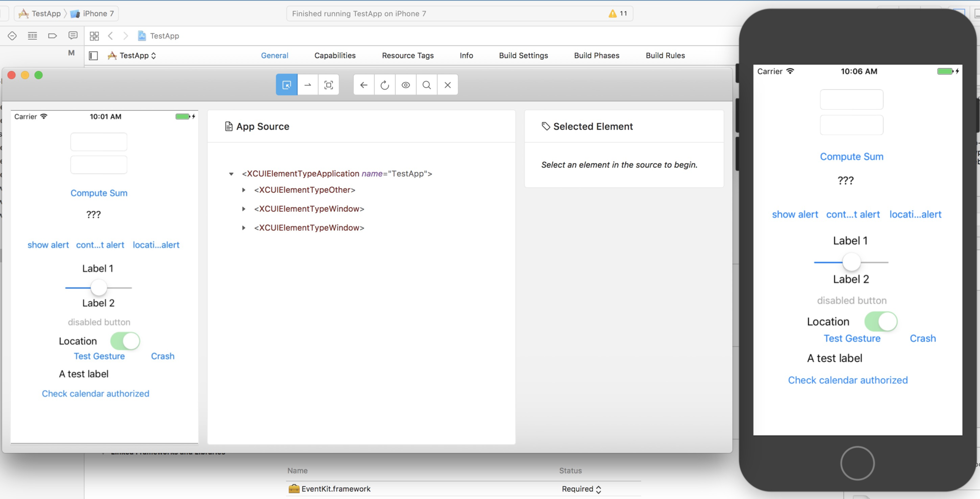The height and width of the screenshot is (499, 980).
Task: Quit session with the X icon
Action: pyautogui.click(x=448, y=85)
